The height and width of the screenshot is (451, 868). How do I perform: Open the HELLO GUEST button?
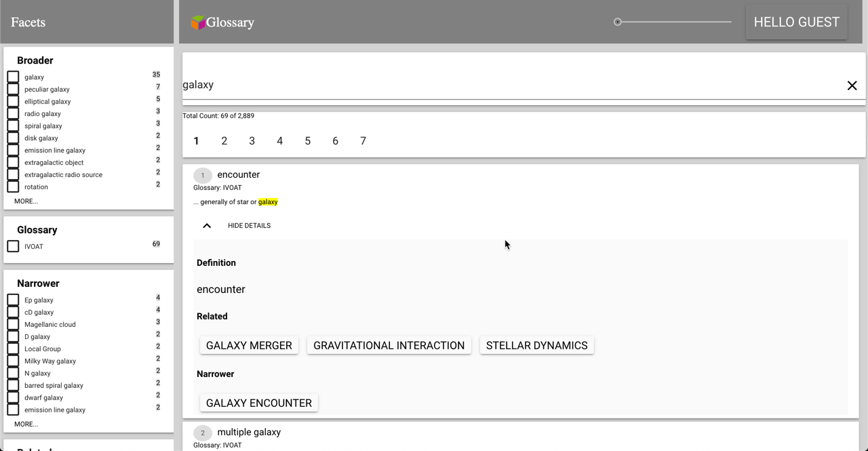coord(796,22)
